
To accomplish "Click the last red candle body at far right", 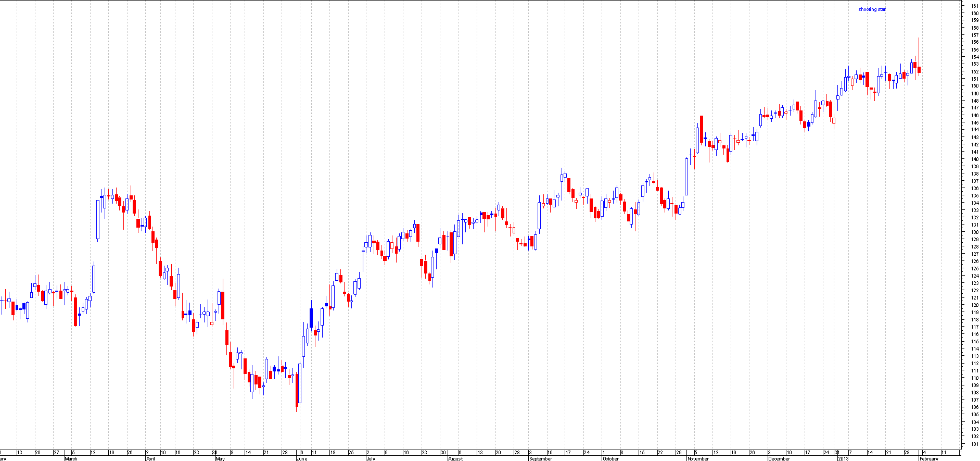I will (920, 70).
